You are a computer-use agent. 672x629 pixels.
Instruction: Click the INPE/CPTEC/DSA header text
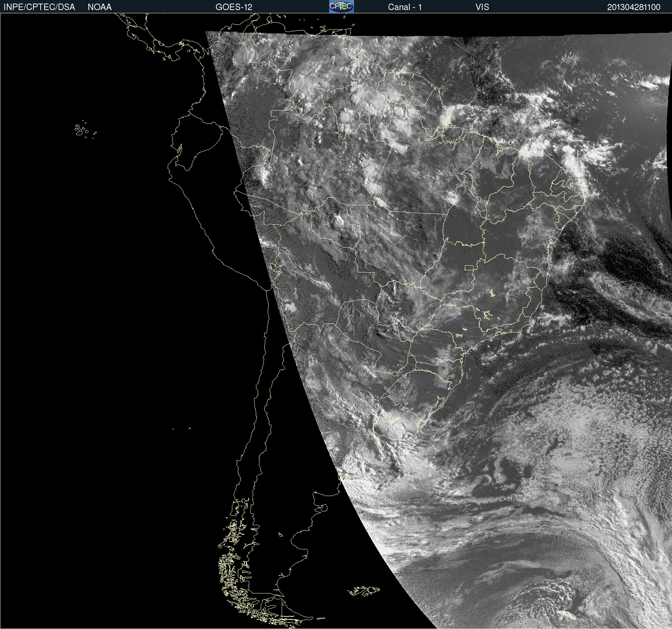[39, 7]
